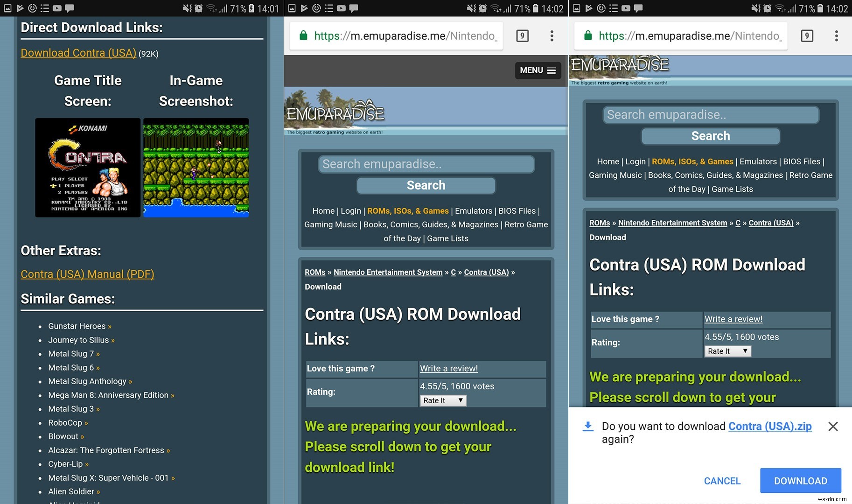Screen dimensions: 852x504
Task: Close the download dialog with the X
Action: click(832, 426)
